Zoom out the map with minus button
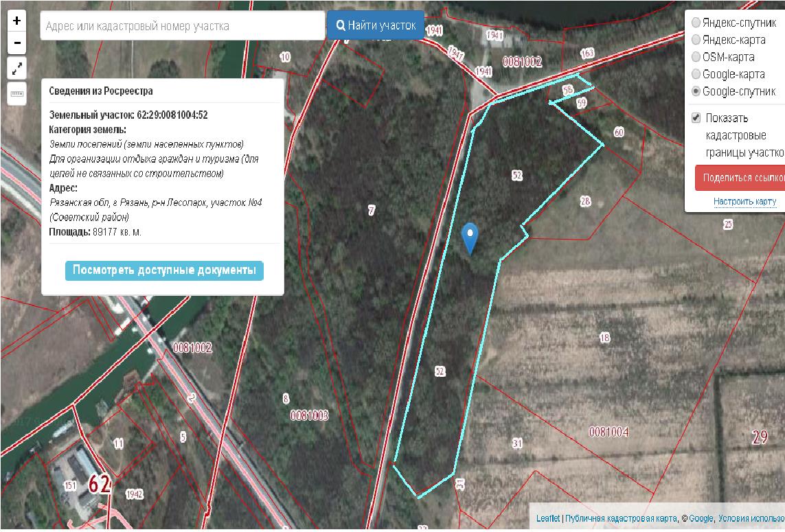 (x=17, y=43)
